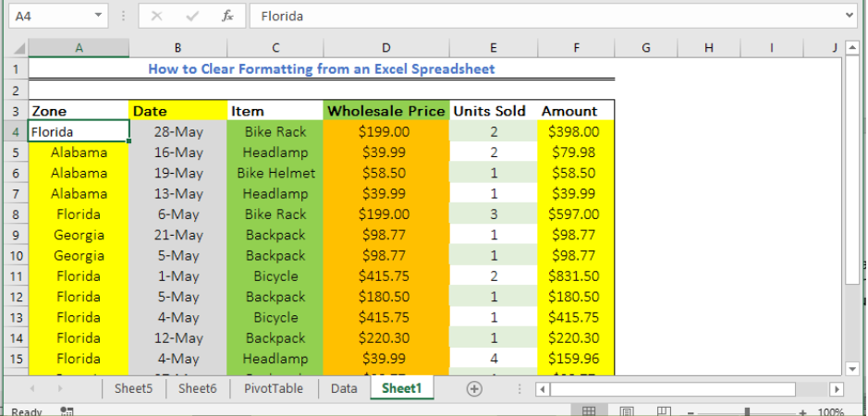The height and width of the screenshot is (416, 868).
Task: Click the 'Zone' header cell
Action: [79, 111]
